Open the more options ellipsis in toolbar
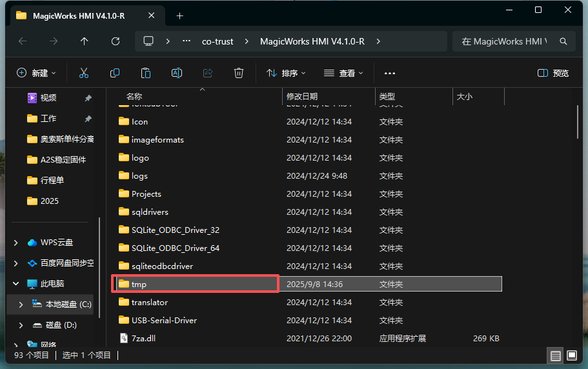Screen dimensions: 588x369 [x=390, y=73]
